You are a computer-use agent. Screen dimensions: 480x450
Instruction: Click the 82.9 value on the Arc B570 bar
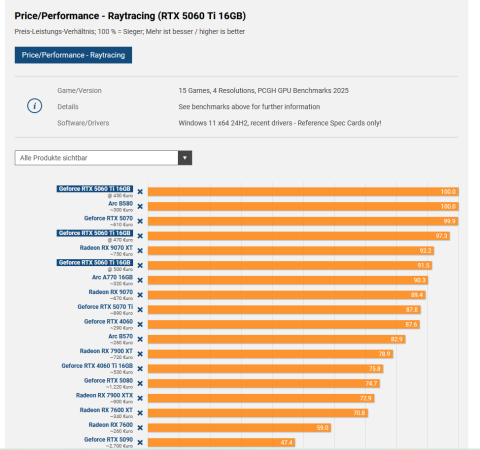coord(397,339)
